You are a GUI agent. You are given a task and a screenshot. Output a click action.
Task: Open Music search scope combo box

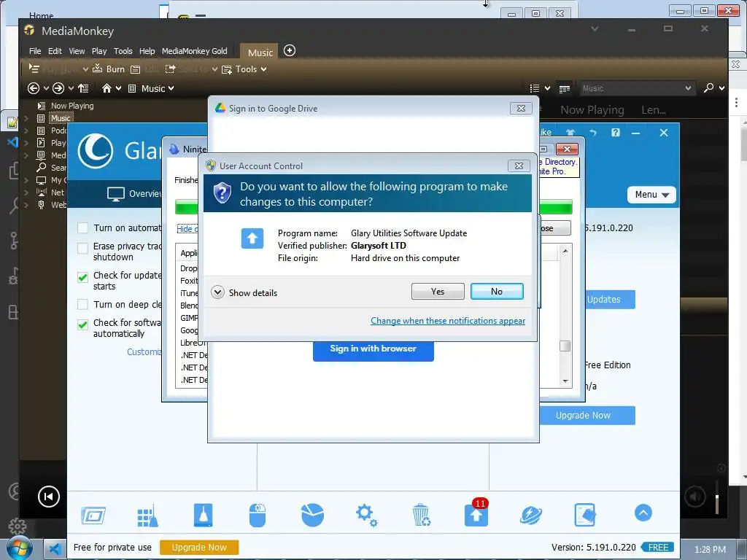coord(636,88)
